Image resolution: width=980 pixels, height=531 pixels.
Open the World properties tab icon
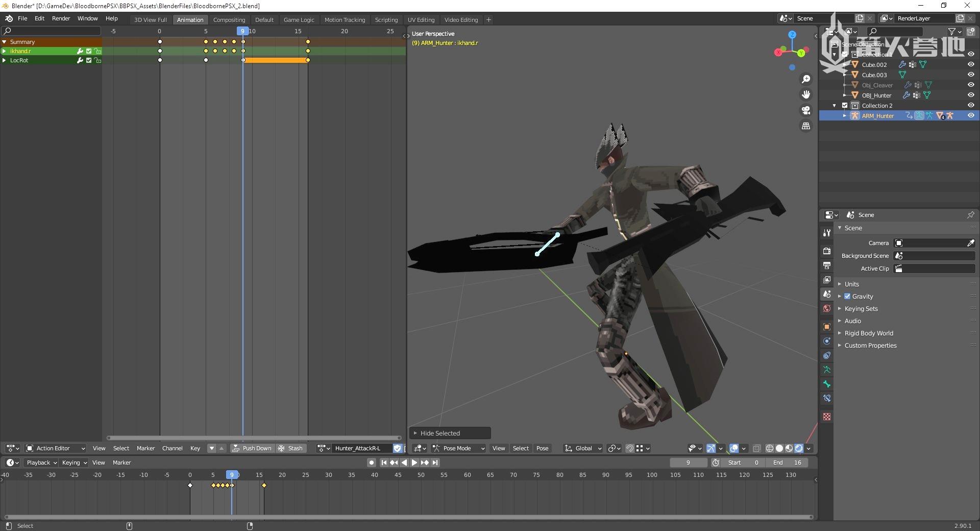827,308
